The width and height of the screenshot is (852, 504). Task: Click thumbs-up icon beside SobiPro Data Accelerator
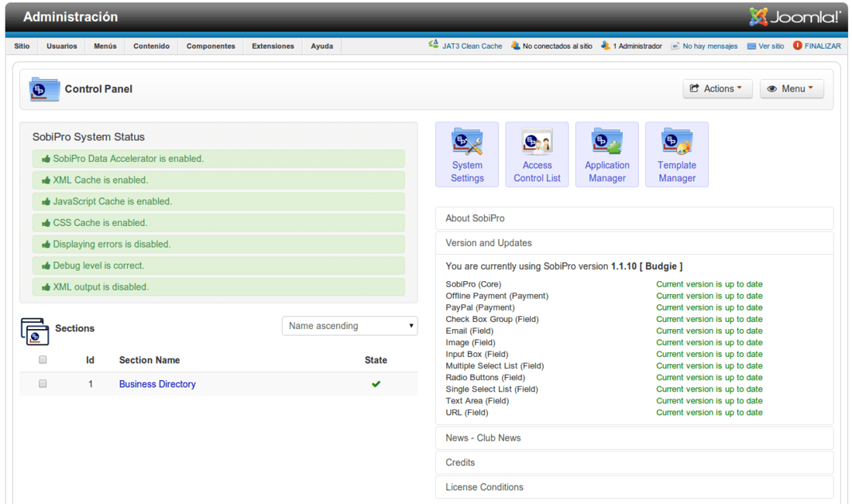46,159
